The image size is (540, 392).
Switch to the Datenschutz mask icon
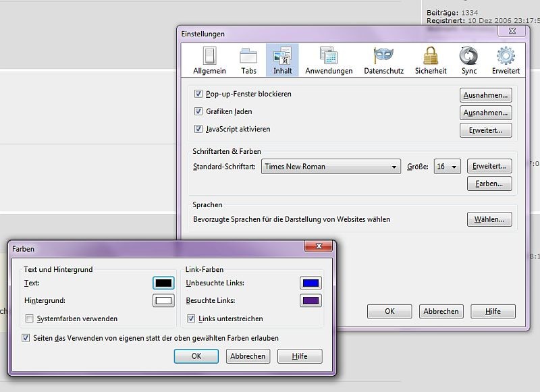click(x=383, y=60)
